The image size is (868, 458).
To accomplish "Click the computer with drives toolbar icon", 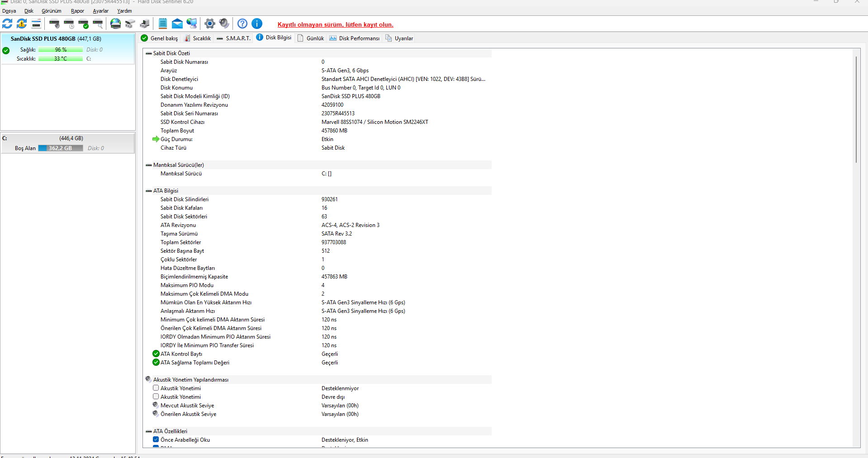I will tap(145, 24).
